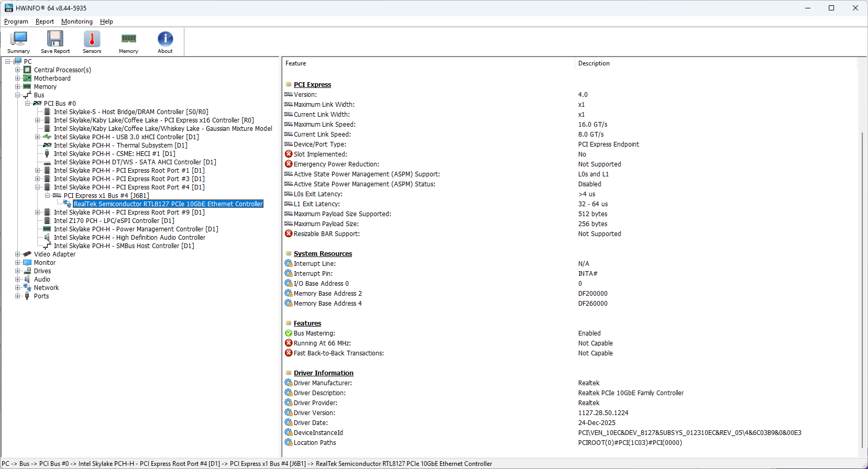Click the Ports connector icon

(27, 296)
